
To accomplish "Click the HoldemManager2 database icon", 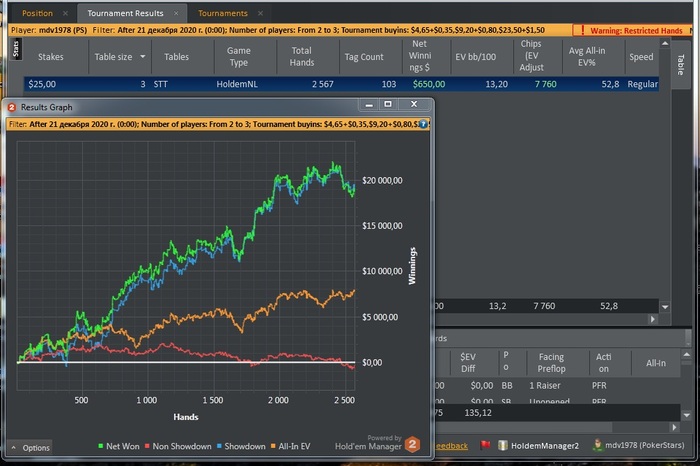I will (x=503, y=445).
